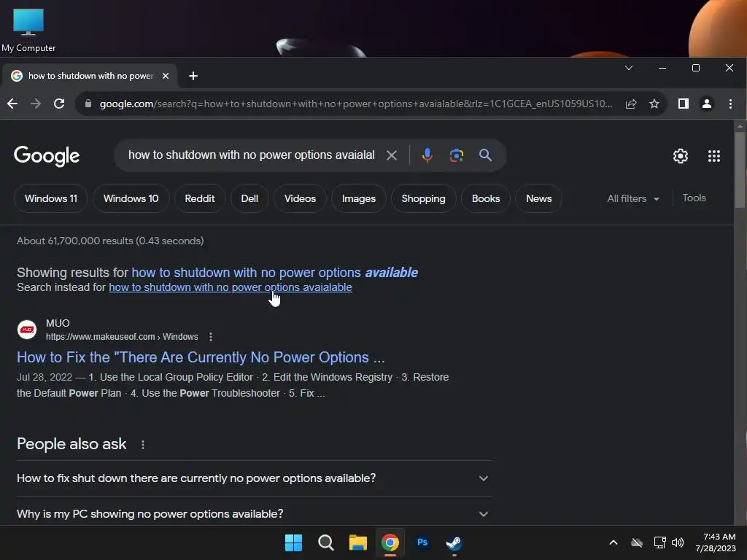Viewport: 747px width, 560px height.
Task: Click the 'About 61,700,000 results' text
Action: tap(111, 241)
